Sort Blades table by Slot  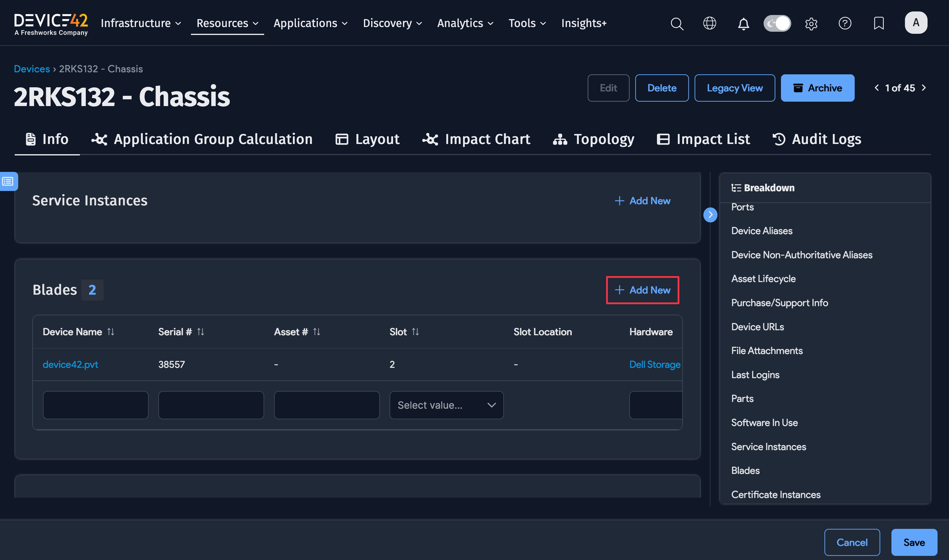415,332
